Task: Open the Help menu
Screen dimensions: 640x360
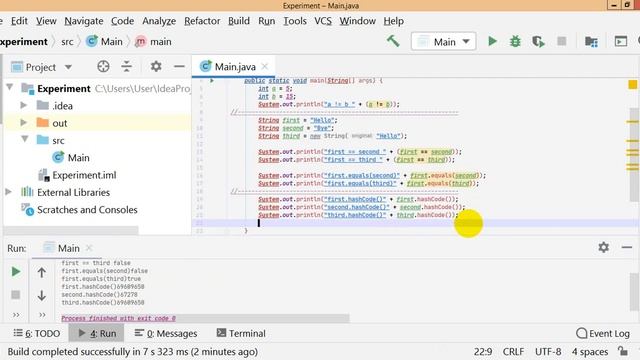Action: (393, 21)
